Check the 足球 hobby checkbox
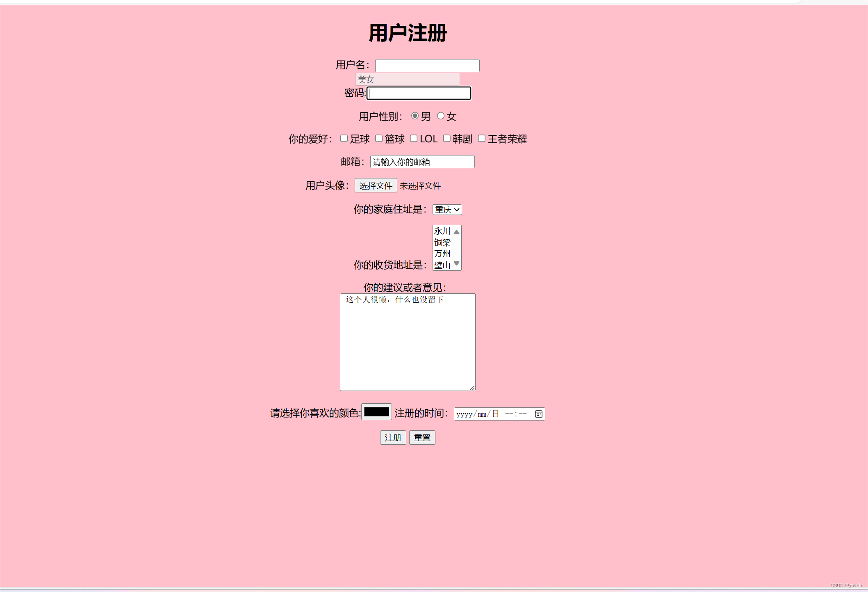This screenshot has width=868, height=592. tap(344, 139)
